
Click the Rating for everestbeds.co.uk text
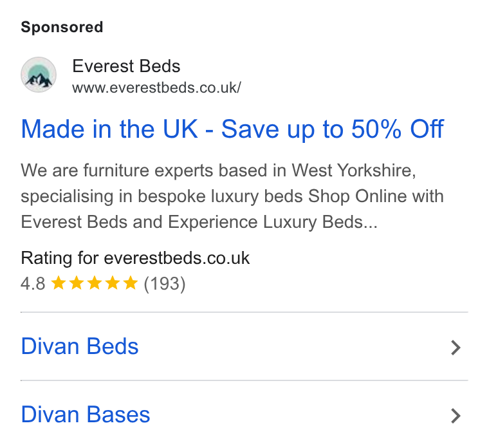click(x=135, y=258)
